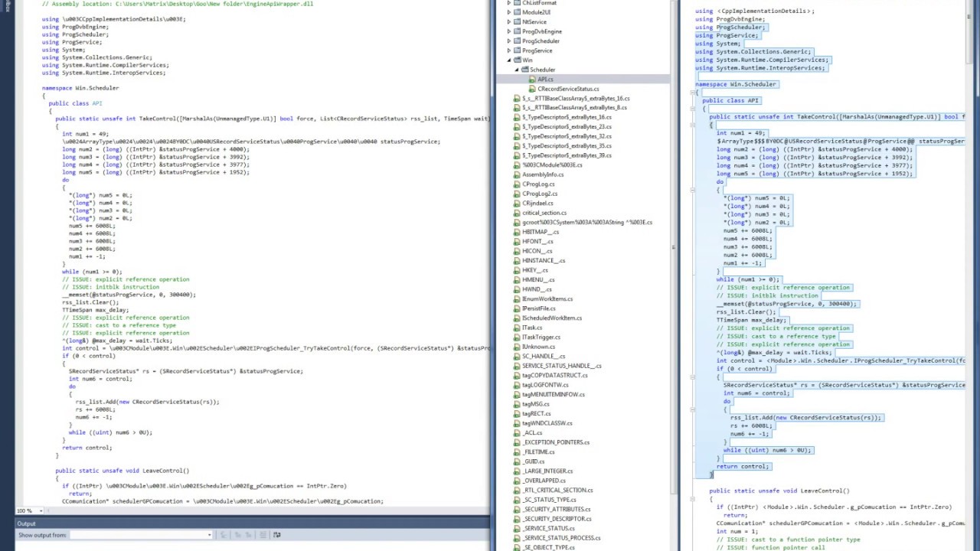Collapse the Win folder node
Viewport: 980px width, 551px height.
tap(509, 60)
